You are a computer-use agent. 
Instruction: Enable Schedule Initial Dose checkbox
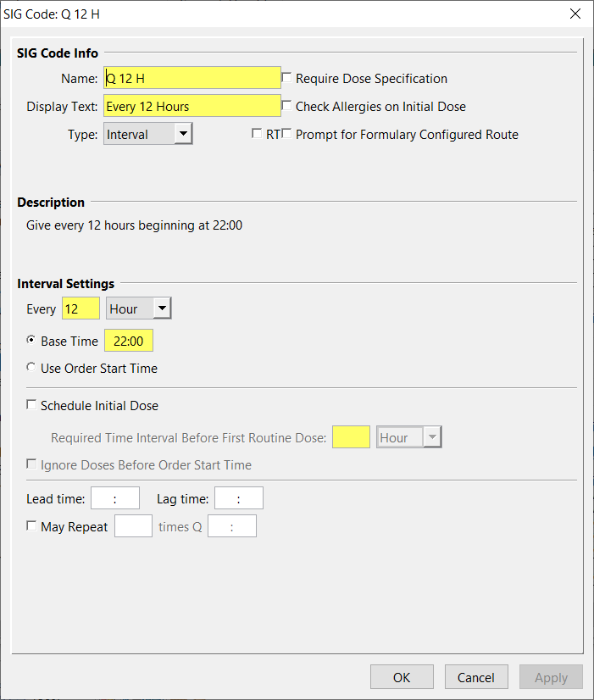click(32, 405)
